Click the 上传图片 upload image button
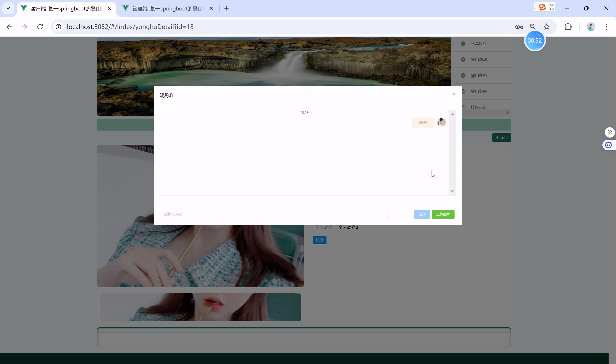 pyautogui.click(x=443, y=214)
